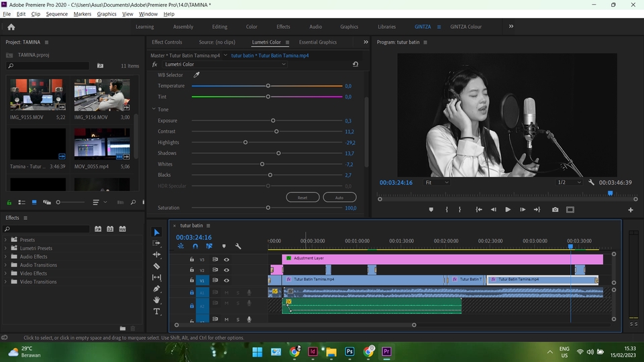Switch to the Essential Graphics tab

(318, 42)
